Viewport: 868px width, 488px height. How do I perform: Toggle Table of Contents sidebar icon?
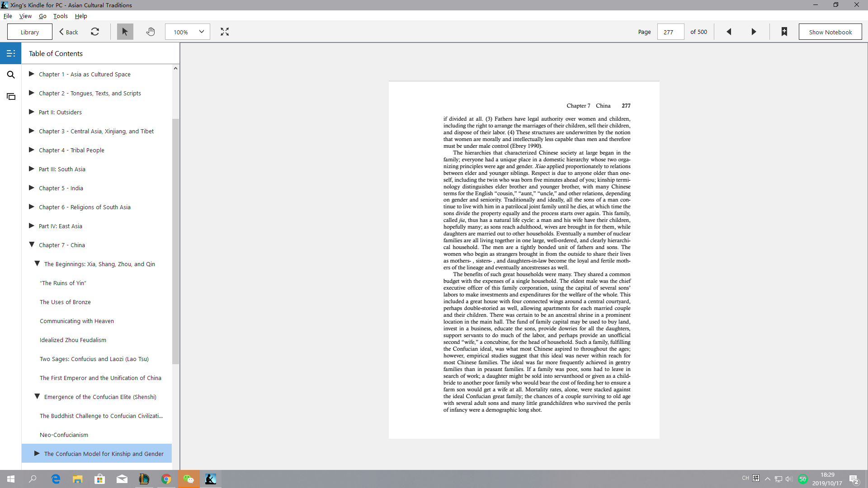[x=11, y=53]
